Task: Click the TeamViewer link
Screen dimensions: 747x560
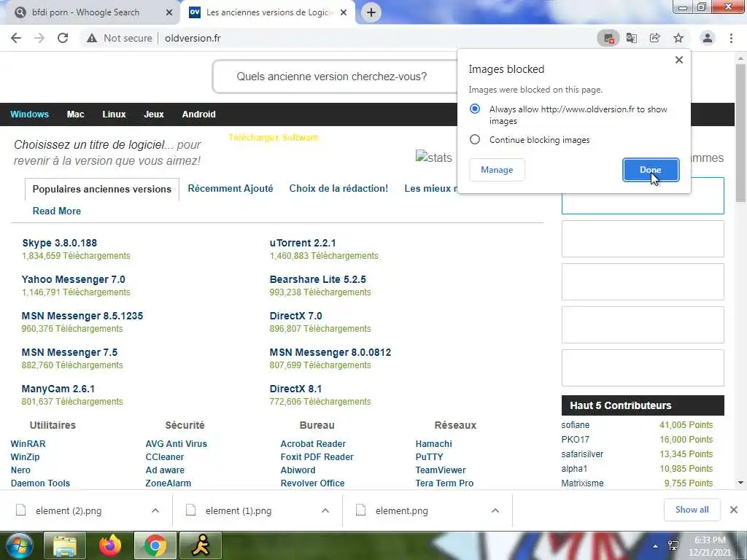Action: pos(441,470)
